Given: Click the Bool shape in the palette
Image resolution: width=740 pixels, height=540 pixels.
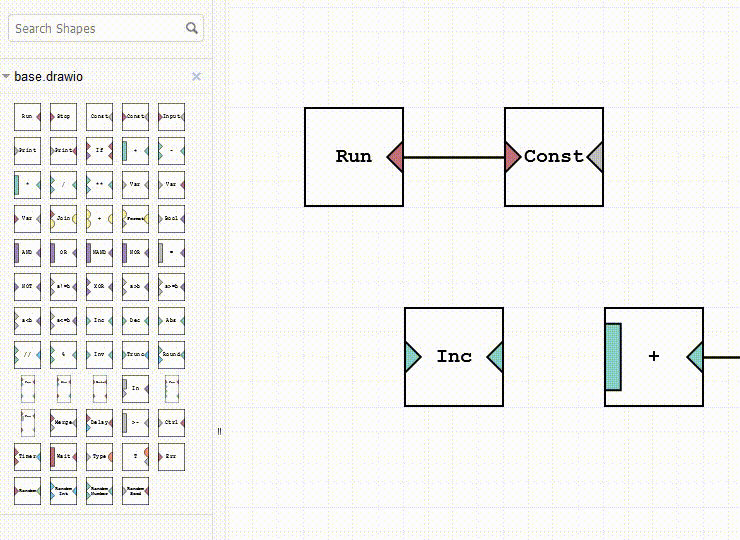Looking at the screenshot, I should pos(172,219).
